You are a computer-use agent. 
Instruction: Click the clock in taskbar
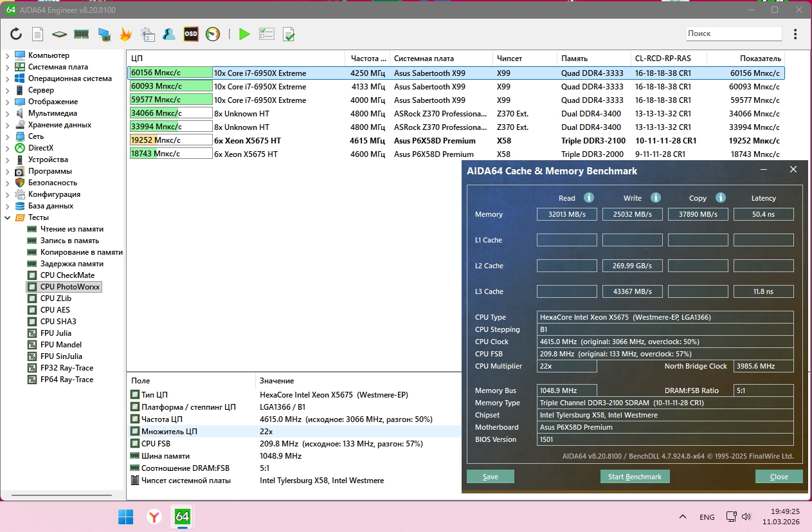[x=782, y=517]
